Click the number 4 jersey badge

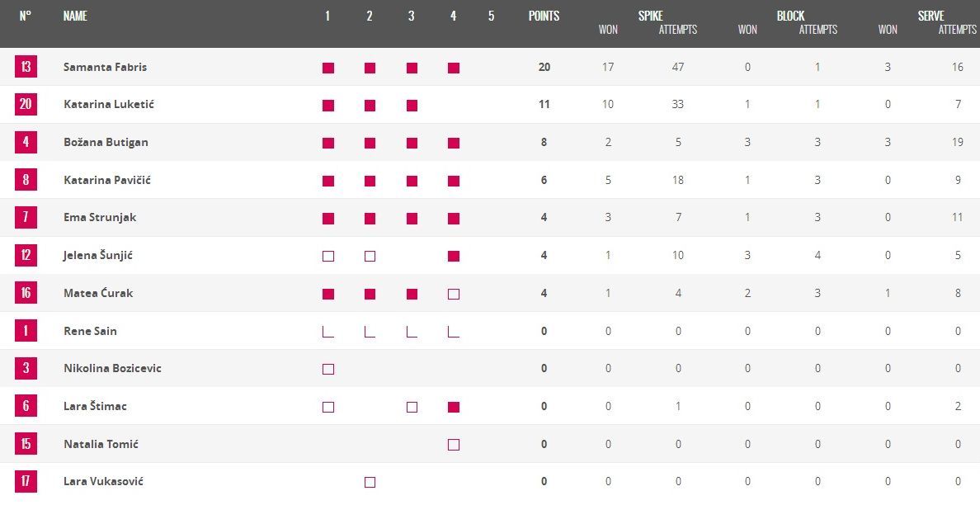point(26,142)
